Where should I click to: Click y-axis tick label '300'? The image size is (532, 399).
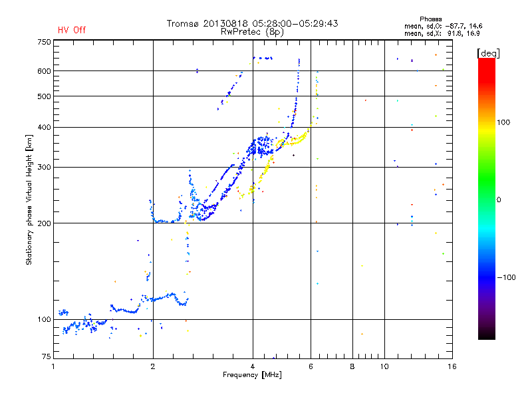point(44,167)
